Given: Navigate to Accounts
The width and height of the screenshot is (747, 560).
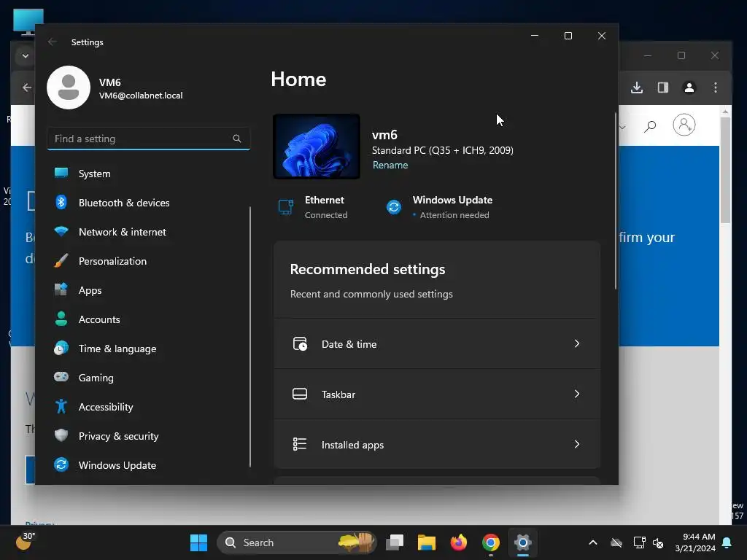Looking at the screenshot, I should (x=149, y=319).
